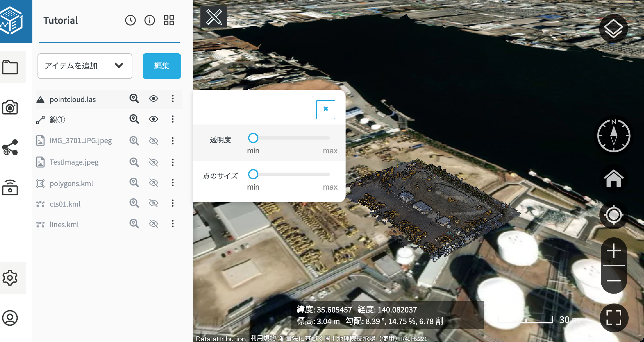
Task: Hide the pointcloud.las layer
Action: coord(154,99)
